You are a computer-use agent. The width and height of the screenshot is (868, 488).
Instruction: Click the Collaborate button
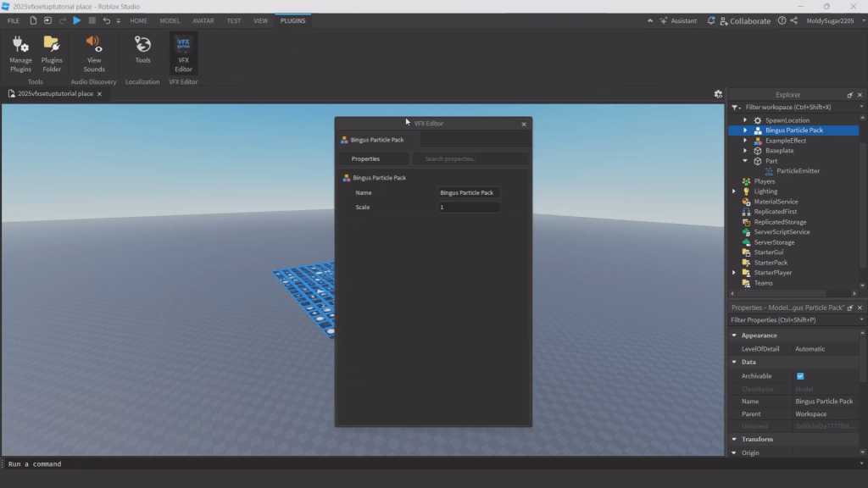coord(744,21)
